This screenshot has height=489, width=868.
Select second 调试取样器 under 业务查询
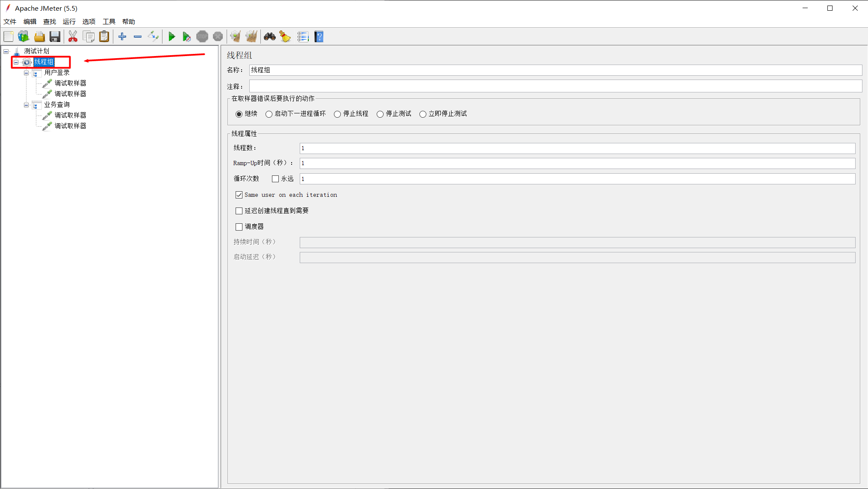[71, 126]
